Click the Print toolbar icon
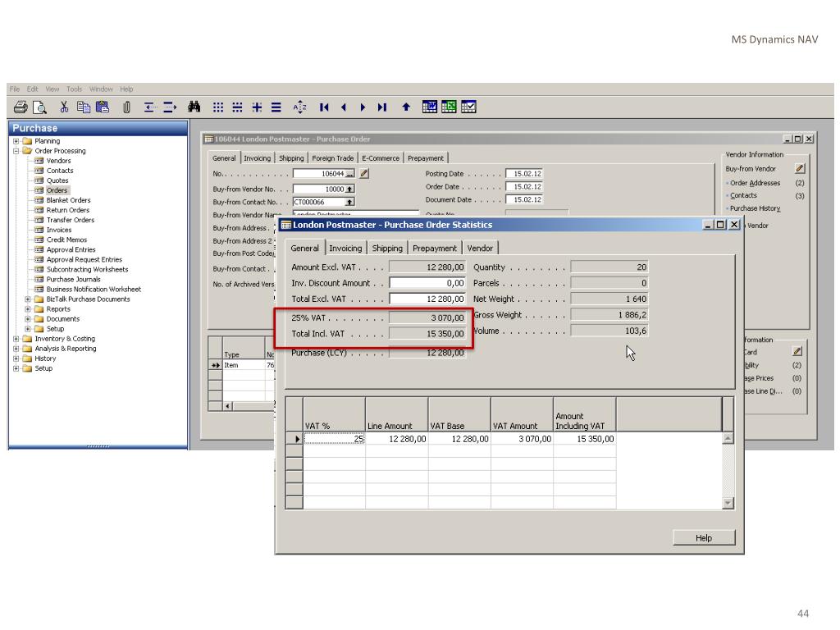This screenshot has width=840, height=630. point(21,107)
